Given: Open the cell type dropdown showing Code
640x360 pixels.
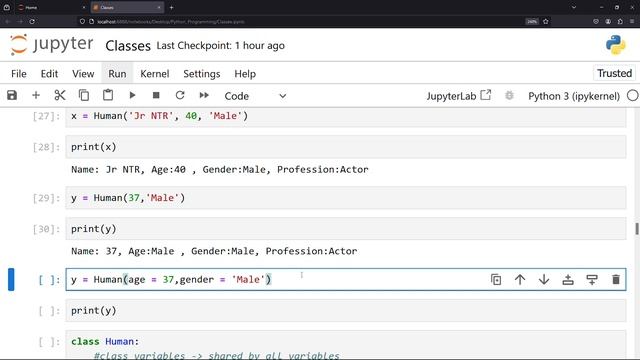Looking at the screenshot, I should pyautogui.click(x=256, y=96).
